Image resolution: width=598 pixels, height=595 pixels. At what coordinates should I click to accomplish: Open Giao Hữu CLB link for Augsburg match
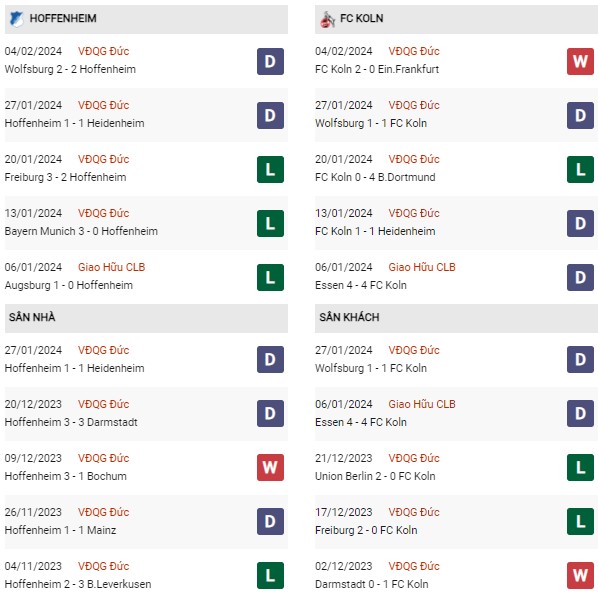pos(111,267)
